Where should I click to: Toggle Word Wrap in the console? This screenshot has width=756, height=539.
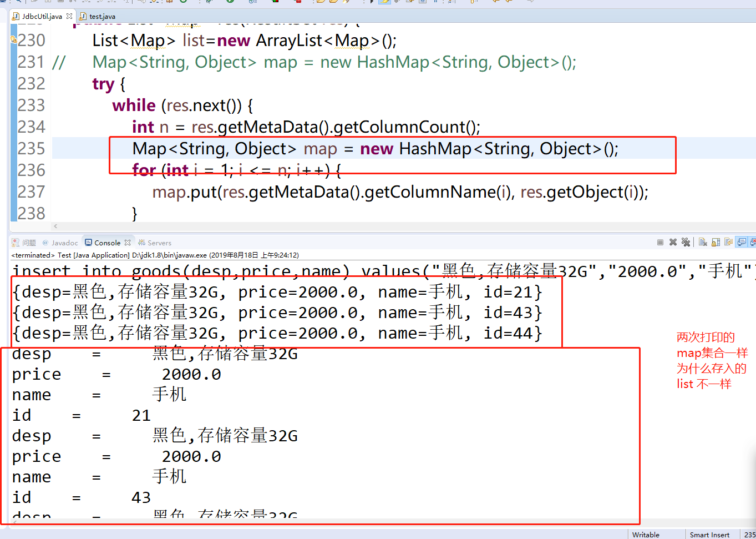pyautogui.click(x=728, y=242)
